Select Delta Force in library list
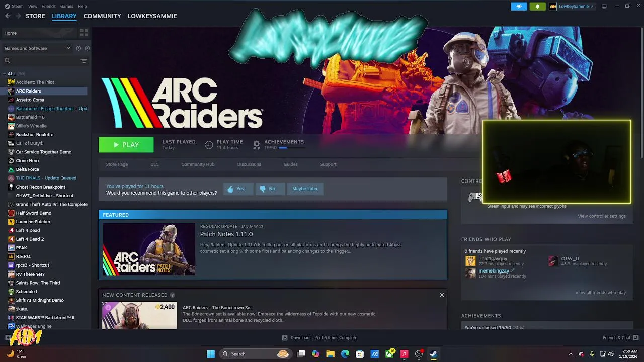Screen dimensions: 644x362 point(27,169)
